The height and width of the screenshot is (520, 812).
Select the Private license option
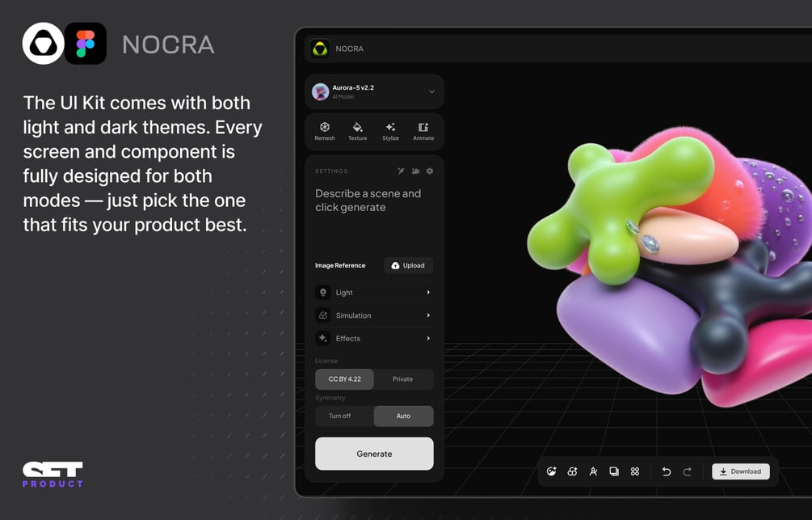click(x=403, y=379)
